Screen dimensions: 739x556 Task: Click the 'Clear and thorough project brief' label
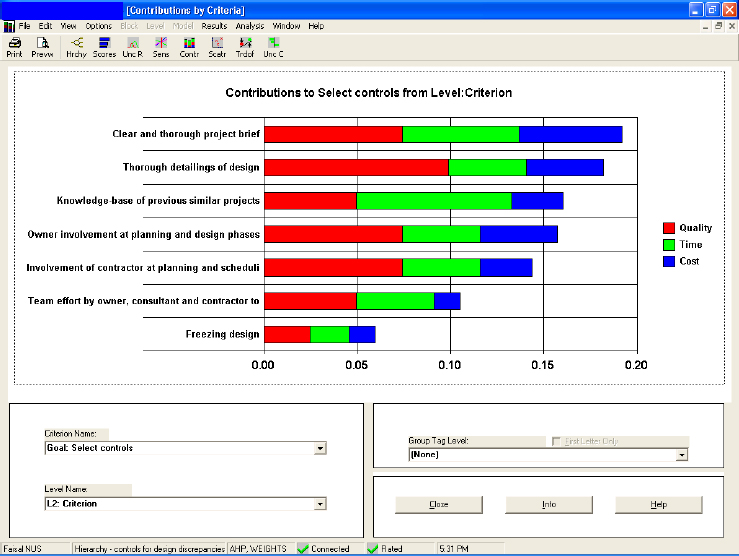186,134
